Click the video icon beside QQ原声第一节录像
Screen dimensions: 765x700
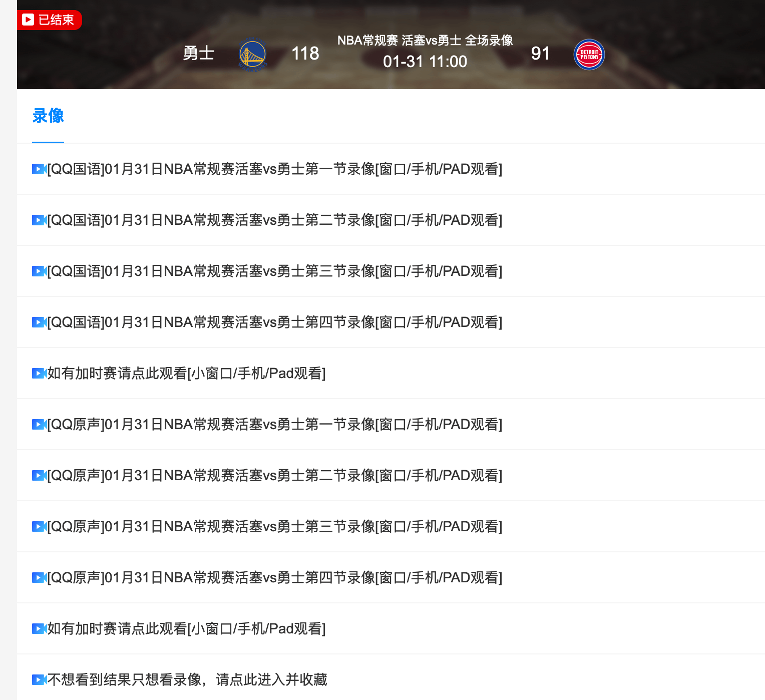[39, 425]
